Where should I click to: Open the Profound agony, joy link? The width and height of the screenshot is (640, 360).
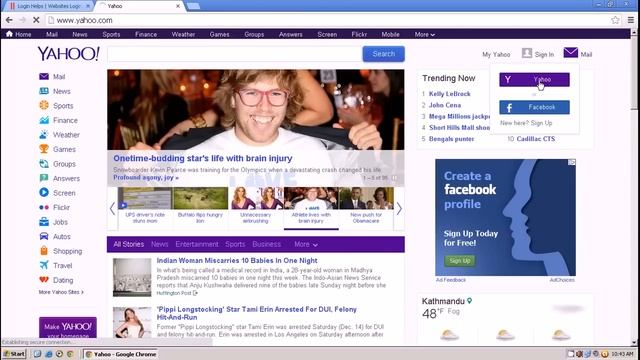pyautogui.click(x=146, y=178)
